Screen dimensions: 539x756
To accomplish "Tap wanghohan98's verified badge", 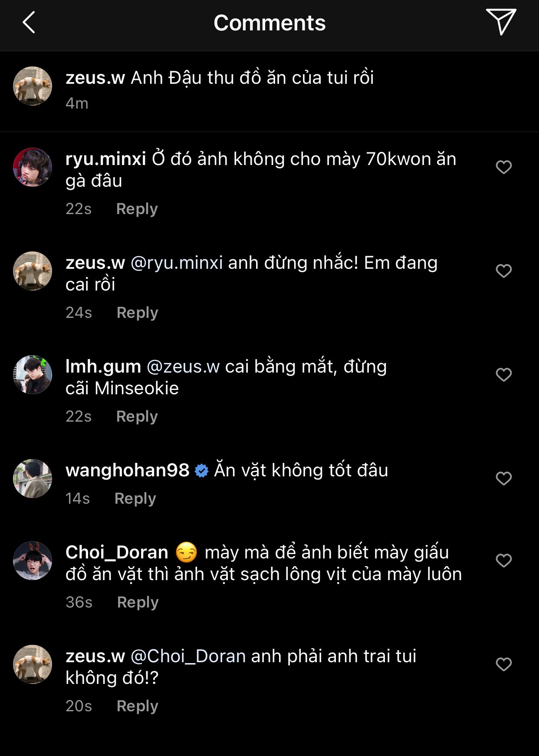I will pyautogui.click(x=202, y=471).
